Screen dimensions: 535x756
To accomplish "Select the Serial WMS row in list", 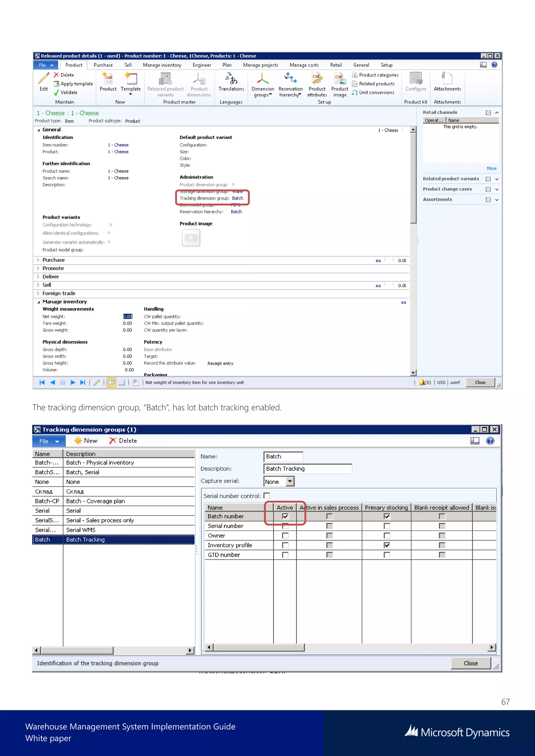I will pyautogui.click(x=113, y=530).
